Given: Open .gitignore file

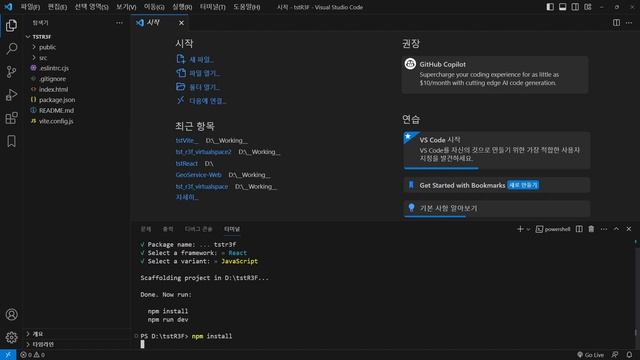Looking at the screenshot, I should click(52, 79).
